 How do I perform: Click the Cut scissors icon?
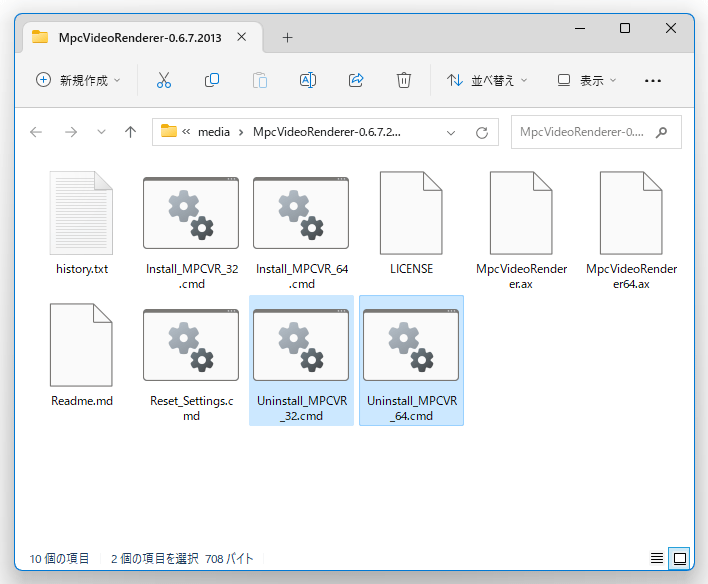click(164, 80)
